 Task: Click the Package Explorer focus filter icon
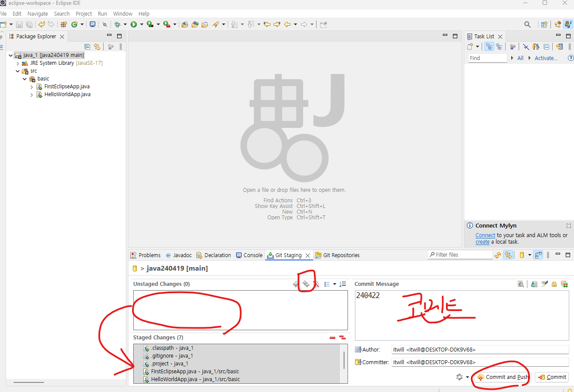pyautogui.click(x=111, y=47)
